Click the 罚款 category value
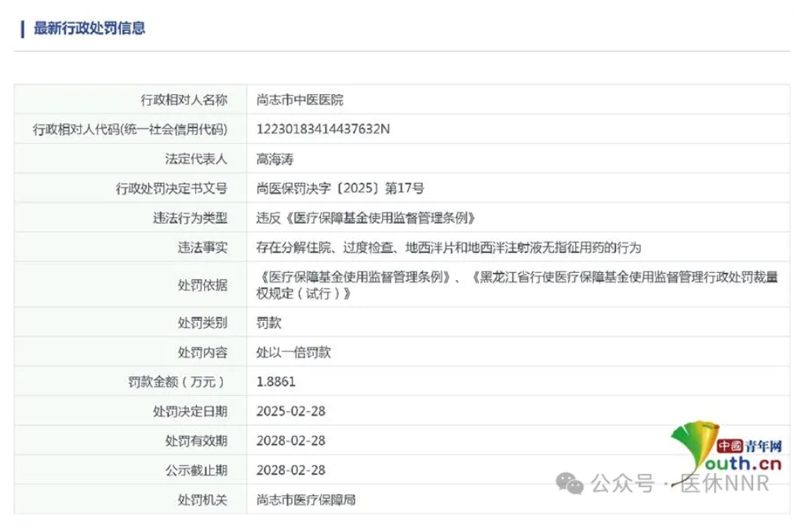Viewport: 812px width, 528px height. [x=269, y=323]
